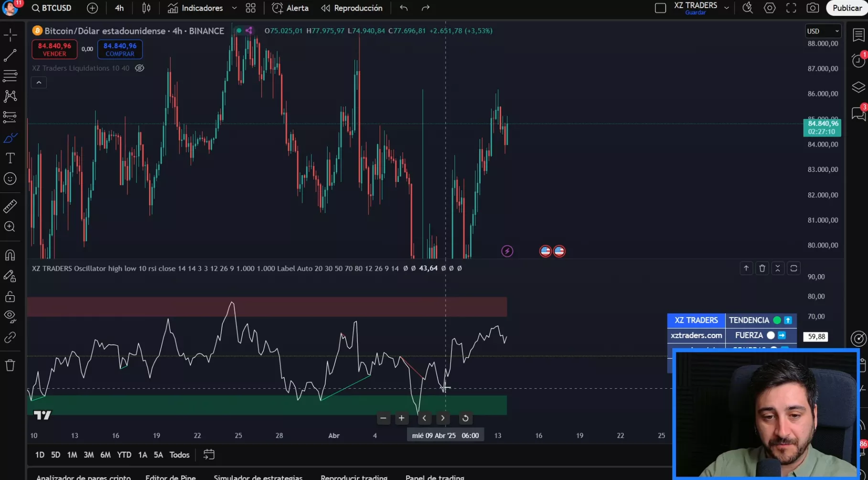Open the Panel de trading tab
This screenshot has width=868, height=480.
tap(435, 477)
